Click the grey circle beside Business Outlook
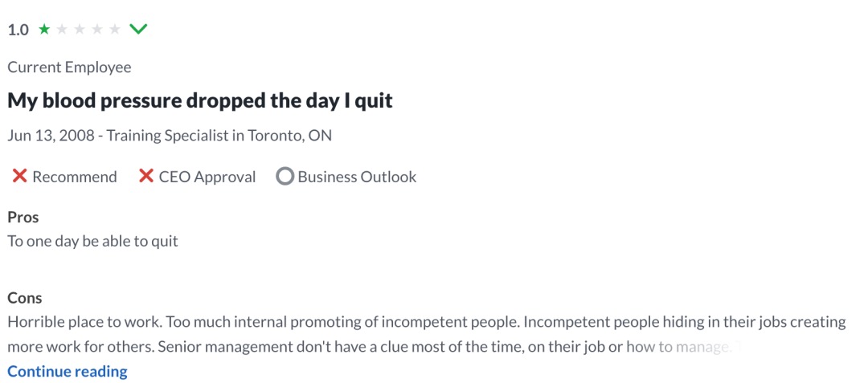The image size is (868, 383). coord(285,177)
